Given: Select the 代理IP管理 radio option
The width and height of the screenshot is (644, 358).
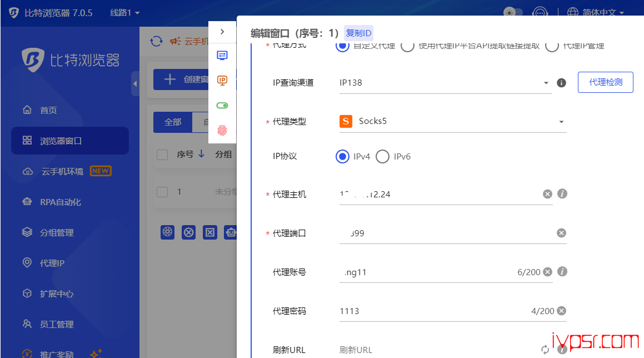Looking at the screenshot, I should pyautogui.click(x=552, y=46).
